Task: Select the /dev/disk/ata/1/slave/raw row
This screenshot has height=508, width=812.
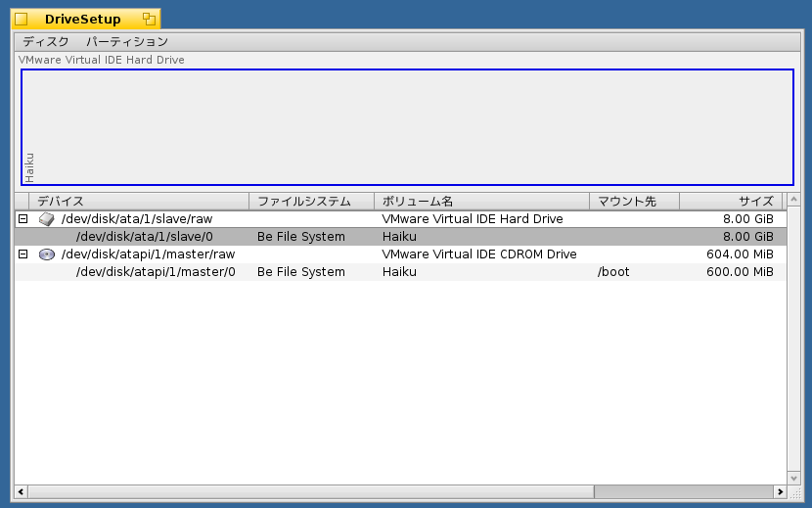Action: click(400, 218)
